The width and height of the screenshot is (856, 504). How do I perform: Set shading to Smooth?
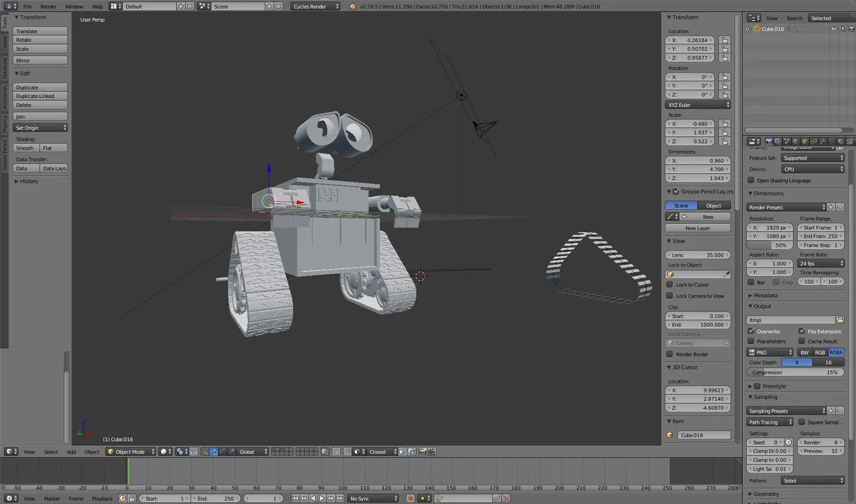tap(26, 148)
